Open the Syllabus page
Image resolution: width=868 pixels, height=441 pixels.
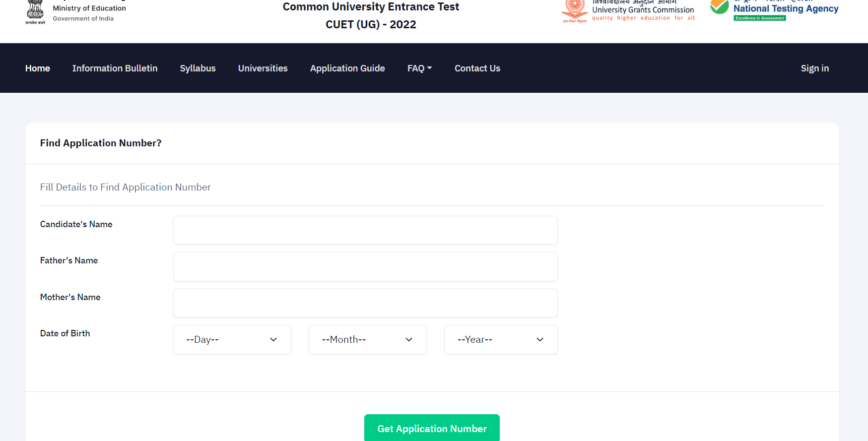click(198, 68)
